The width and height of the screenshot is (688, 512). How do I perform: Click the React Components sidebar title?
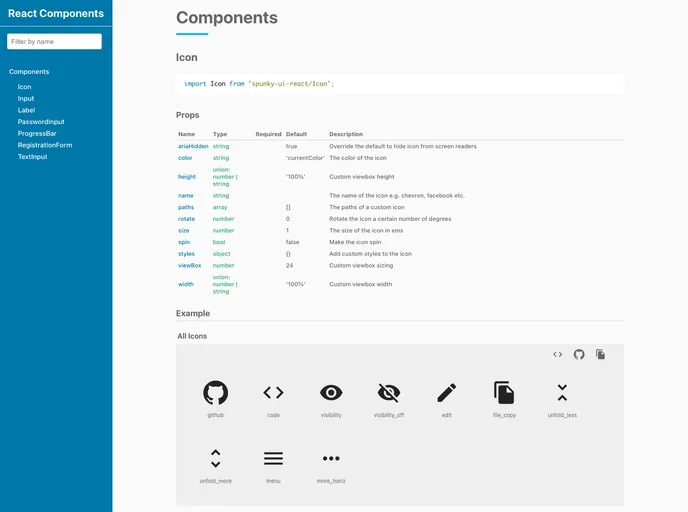55,14
